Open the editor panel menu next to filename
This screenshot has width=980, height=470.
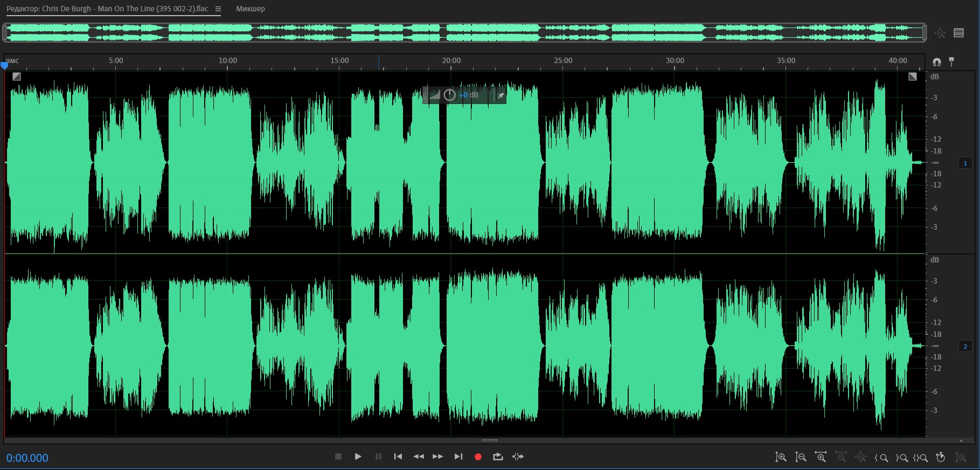pyautogui.click(x=218, y=9)
